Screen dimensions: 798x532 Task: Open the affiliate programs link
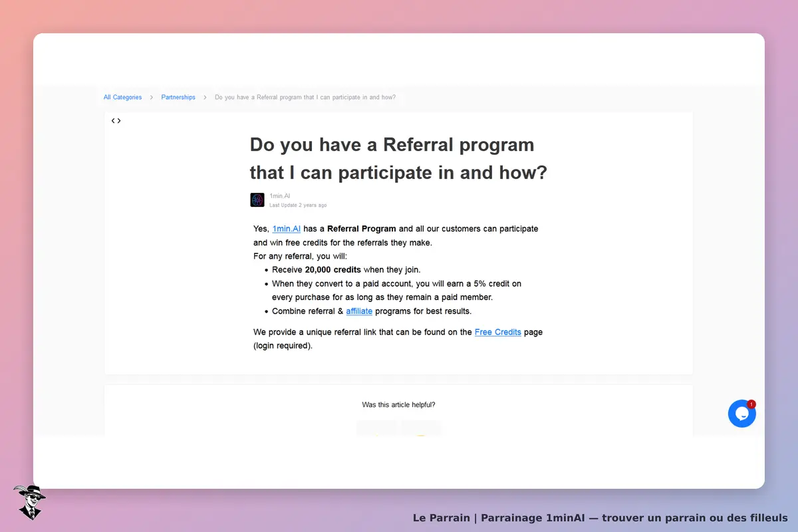(x=359, y=311)
